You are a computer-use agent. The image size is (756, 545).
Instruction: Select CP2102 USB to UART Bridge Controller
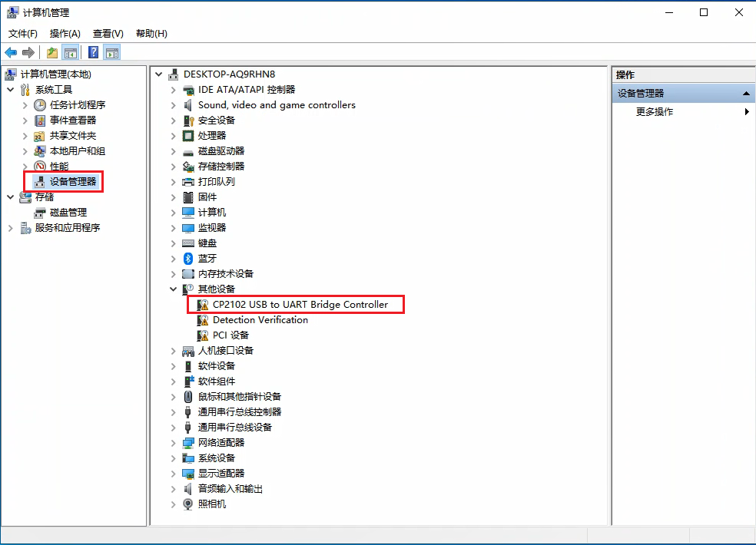pos(299,304)
